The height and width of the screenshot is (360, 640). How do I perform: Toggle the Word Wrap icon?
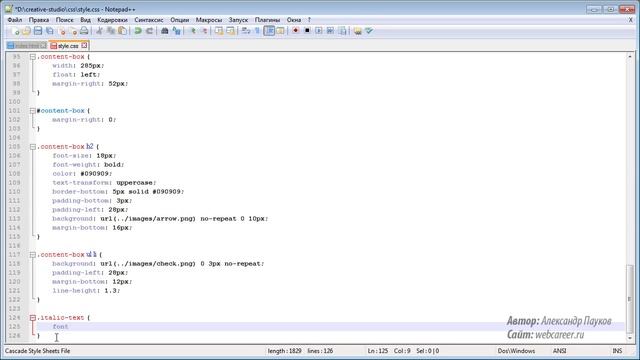[246, 31]
